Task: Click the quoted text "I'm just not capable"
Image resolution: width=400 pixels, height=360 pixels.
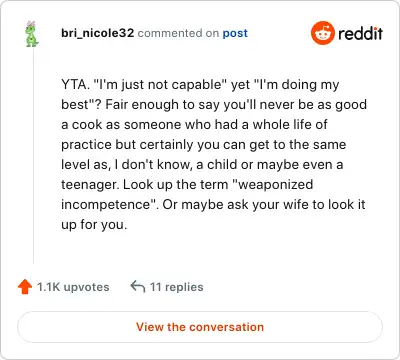Action: (x=160, y=85)
